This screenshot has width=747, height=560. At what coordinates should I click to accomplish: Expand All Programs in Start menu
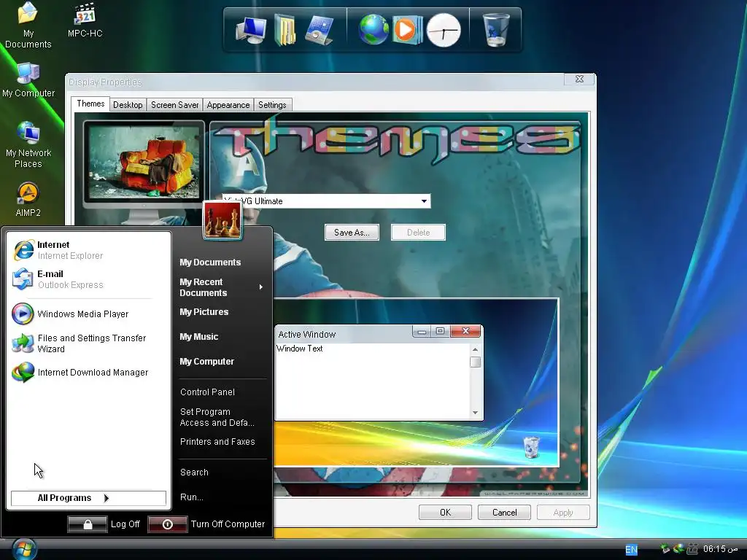click(x=88, y=498)
